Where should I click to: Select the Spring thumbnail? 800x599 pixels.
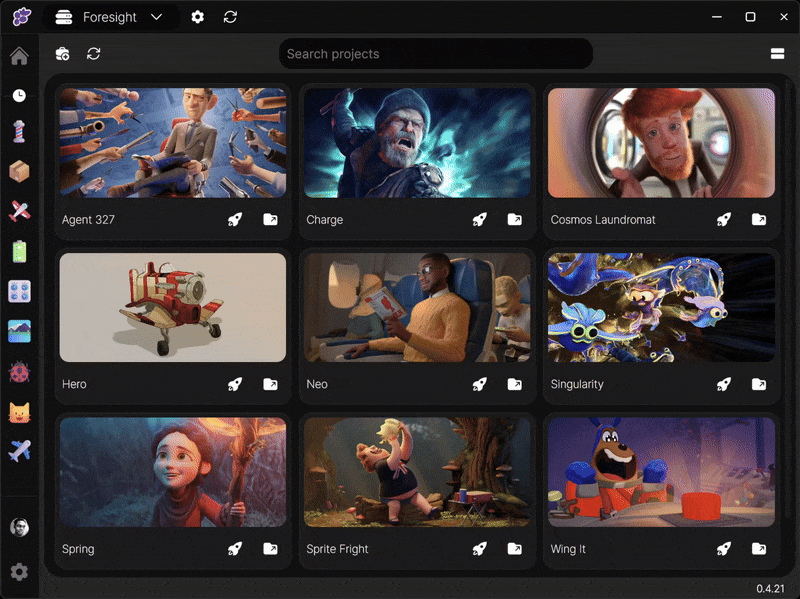coord(173,472)
